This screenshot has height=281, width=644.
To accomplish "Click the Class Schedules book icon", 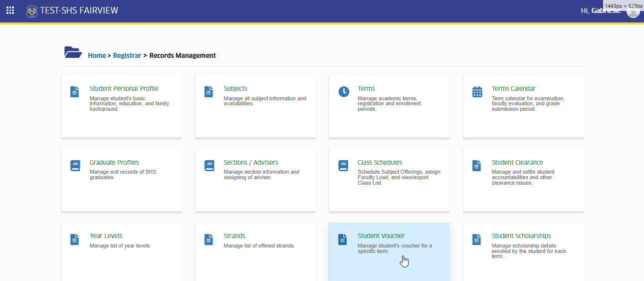I will coord(343,166).
